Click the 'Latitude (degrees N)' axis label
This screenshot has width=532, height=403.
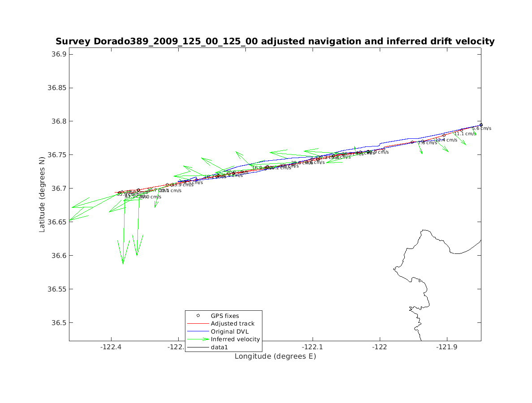[43, 194]
